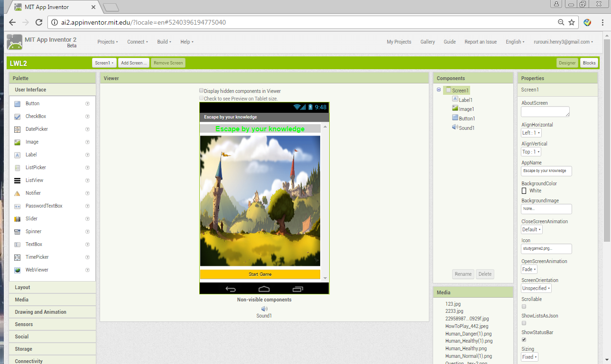The image size is (611, 364).
Task: Select the Spinner palette icon
Action: [x=18, y=232]
